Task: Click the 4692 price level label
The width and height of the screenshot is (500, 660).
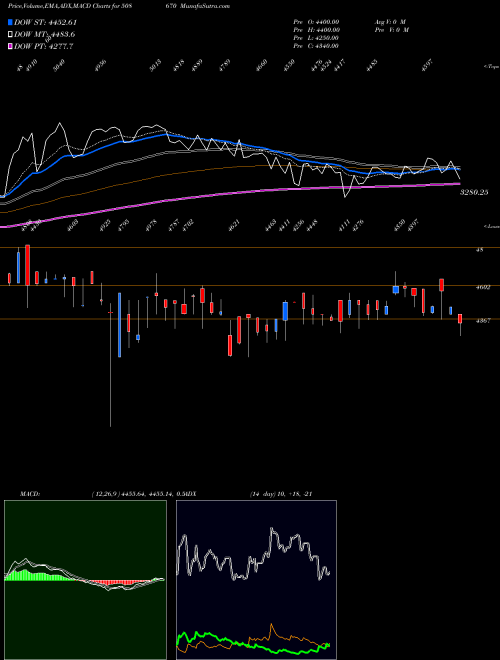Action: pyautogui.click(x=482, y=287)
